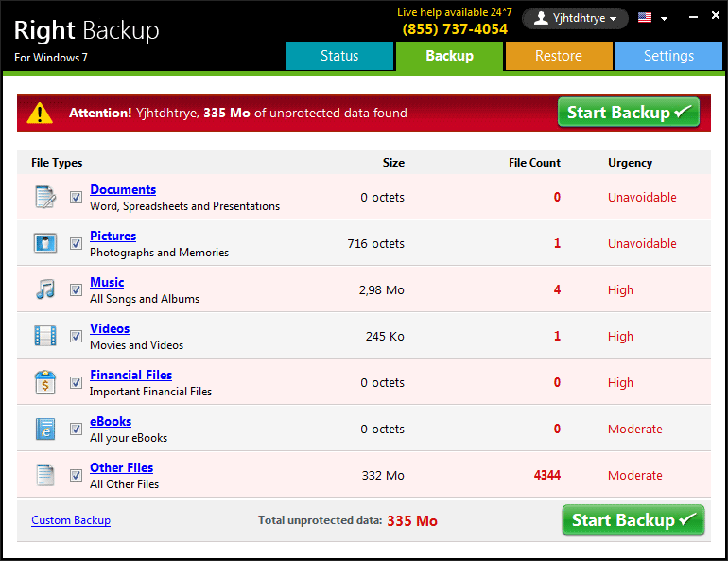This screenshot has height=561, width=728.
Task: Open the Pictures link
Action: click(x=113, y=236)
